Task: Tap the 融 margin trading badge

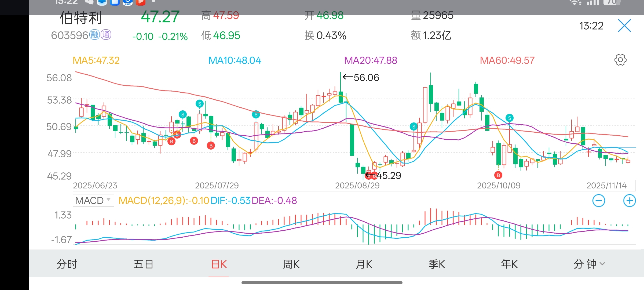Action: coord(94,35)
